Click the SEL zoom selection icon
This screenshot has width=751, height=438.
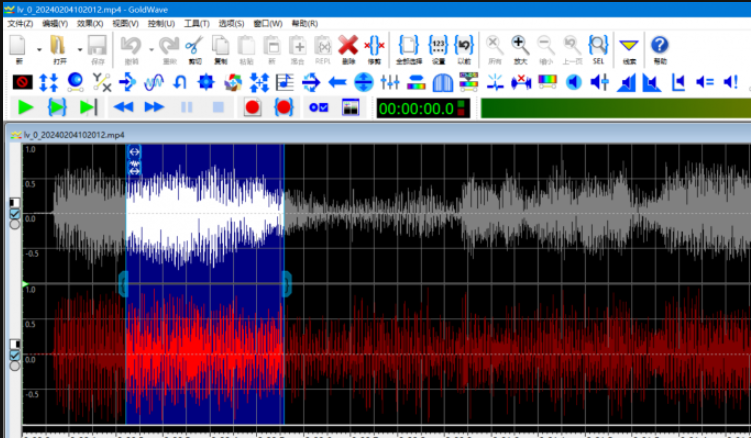(x=598, y=45)
